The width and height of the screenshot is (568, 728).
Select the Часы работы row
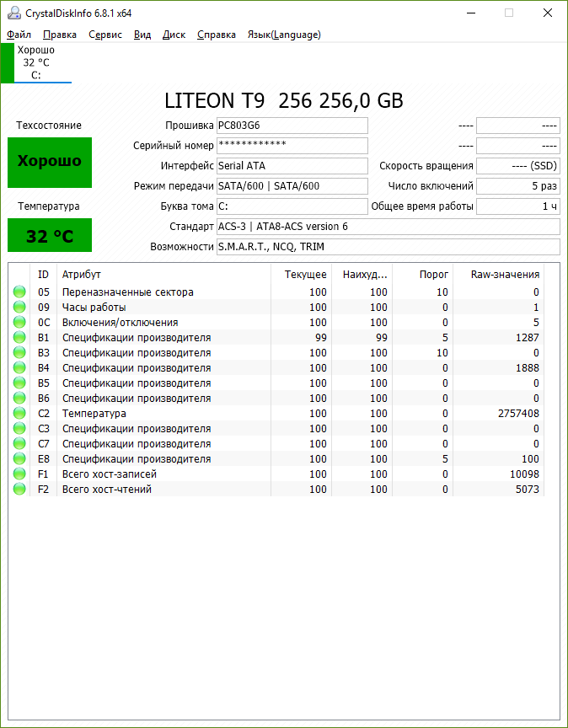click(276, 308)
